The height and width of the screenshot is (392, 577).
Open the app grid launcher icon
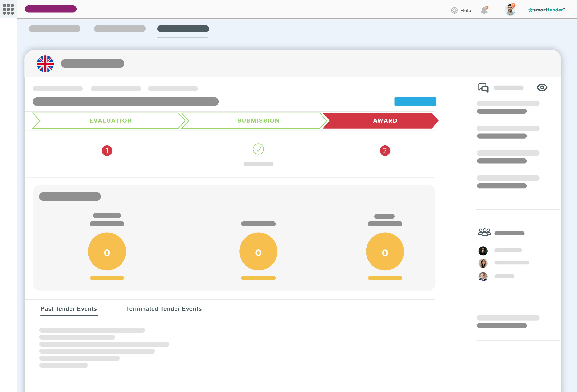[8, 9]
